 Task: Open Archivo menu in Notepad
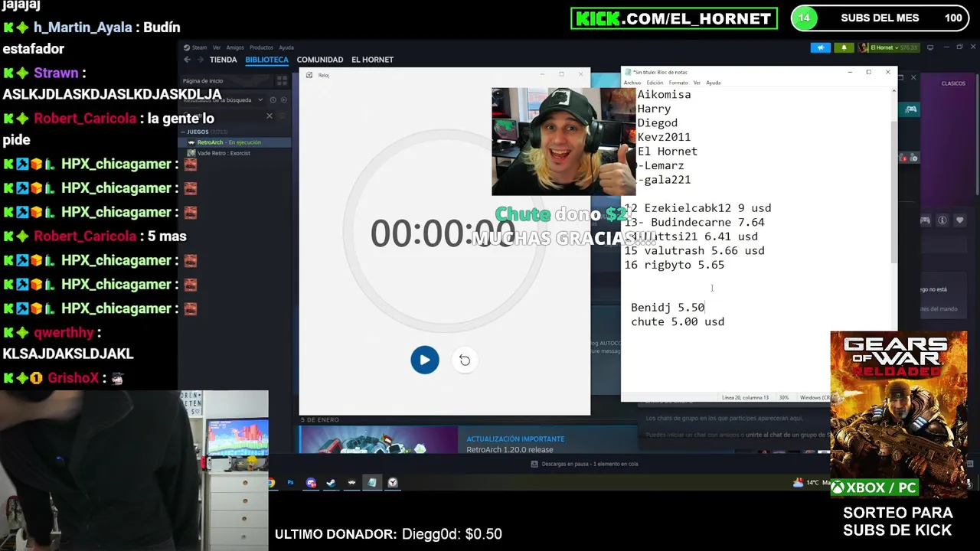coord(632,83)
